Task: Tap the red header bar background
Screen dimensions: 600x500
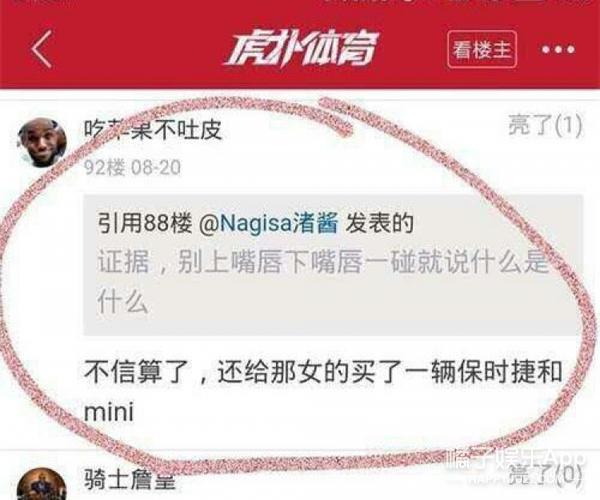Action: pos(300,49)
